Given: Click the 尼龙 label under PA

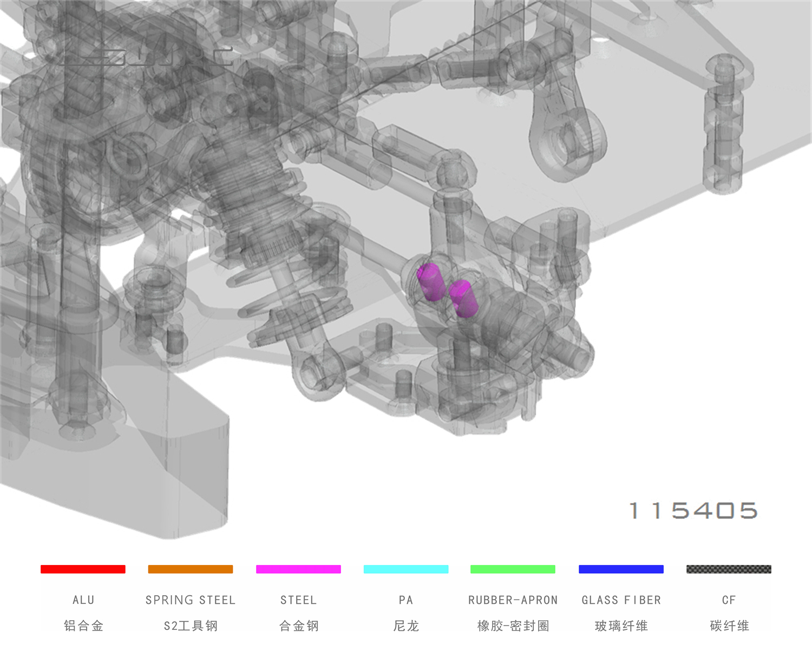Looking at the screenshot, I should pos(406,626).
